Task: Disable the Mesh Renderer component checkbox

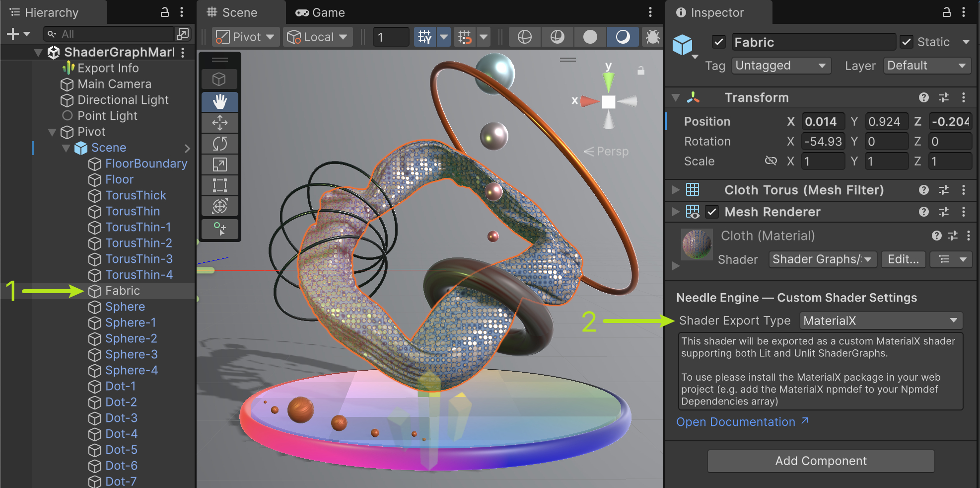Action: coord(712,212)
